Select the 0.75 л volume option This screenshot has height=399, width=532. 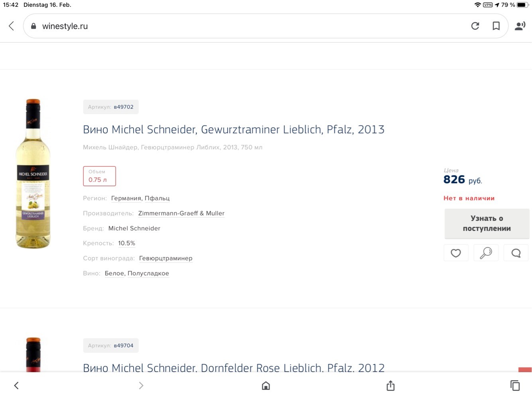[x=99, y=176]
